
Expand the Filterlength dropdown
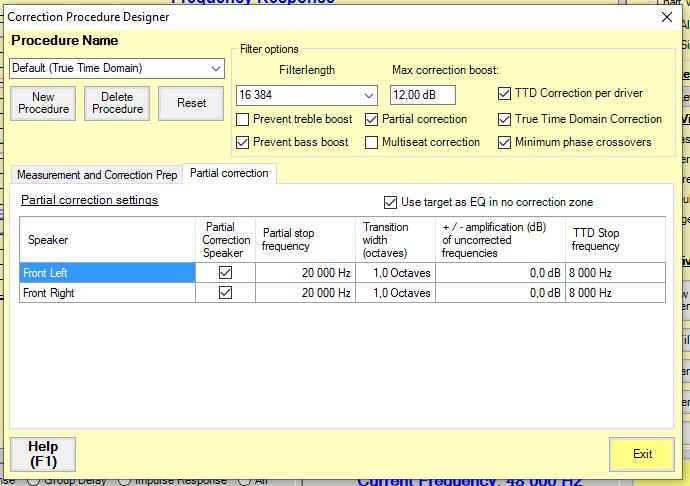(369, 95)
